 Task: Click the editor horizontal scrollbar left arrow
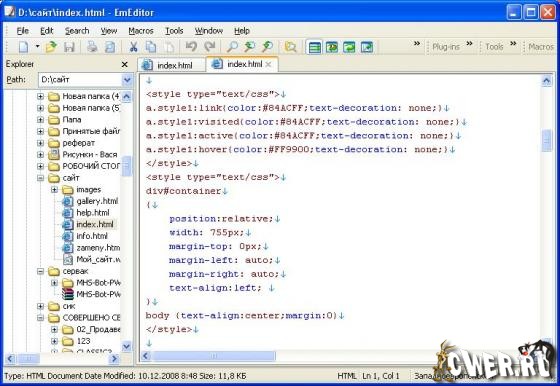click(146, 356)
